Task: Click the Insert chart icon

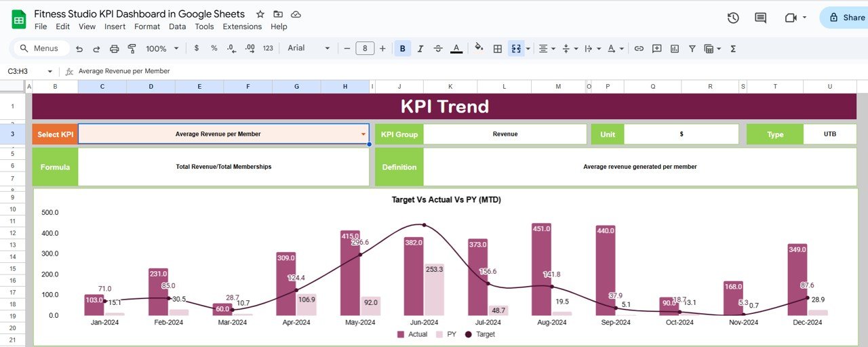Action: tap(674, 49)
